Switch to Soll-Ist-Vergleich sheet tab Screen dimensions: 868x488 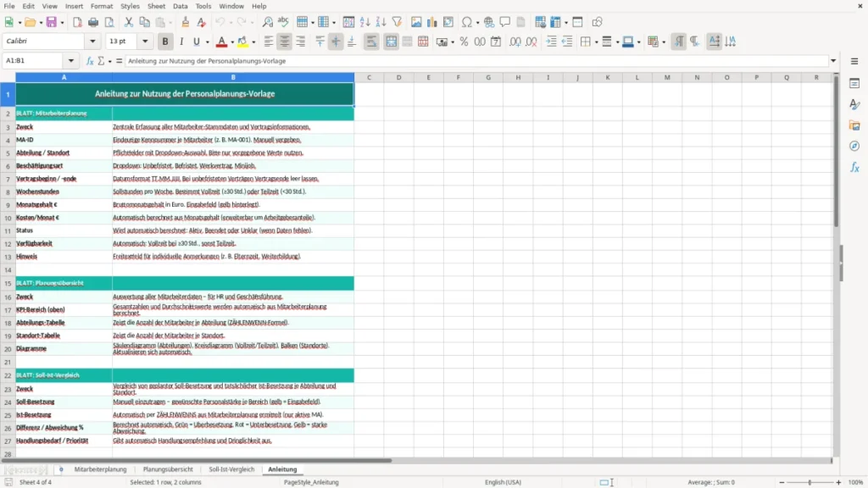point(231,469)
